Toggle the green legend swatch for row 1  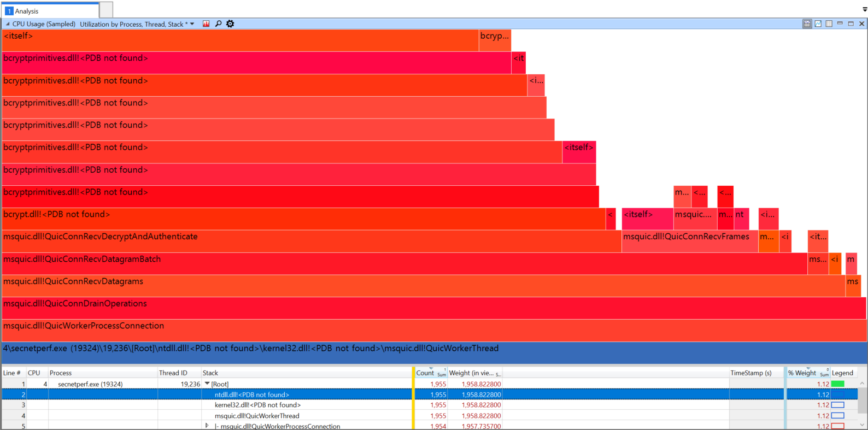(x=837, y=384)
